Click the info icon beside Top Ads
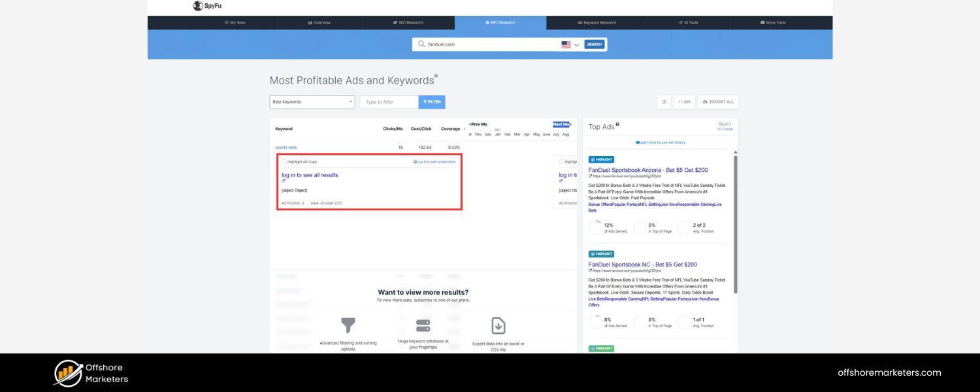 pyautogui.click(x=617, y=124)
